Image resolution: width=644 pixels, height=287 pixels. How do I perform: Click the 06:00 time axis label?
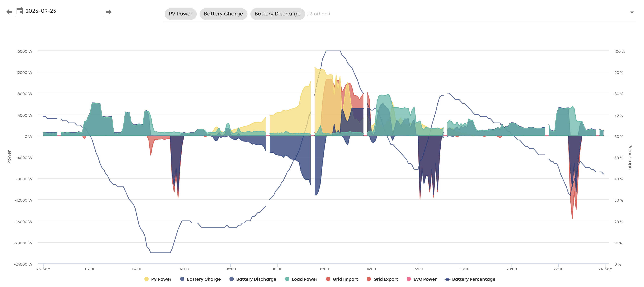pyautogui.click(x=184, y=269)
